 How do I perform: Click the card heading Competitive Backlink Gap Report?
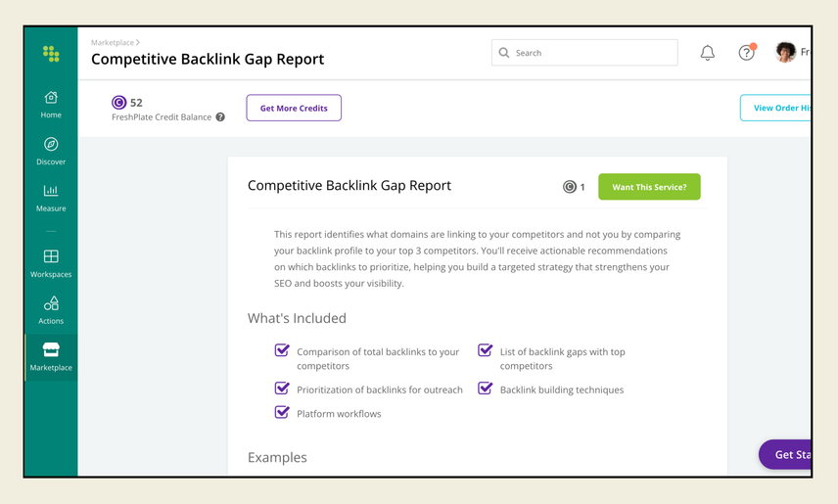tap(349, 186)
